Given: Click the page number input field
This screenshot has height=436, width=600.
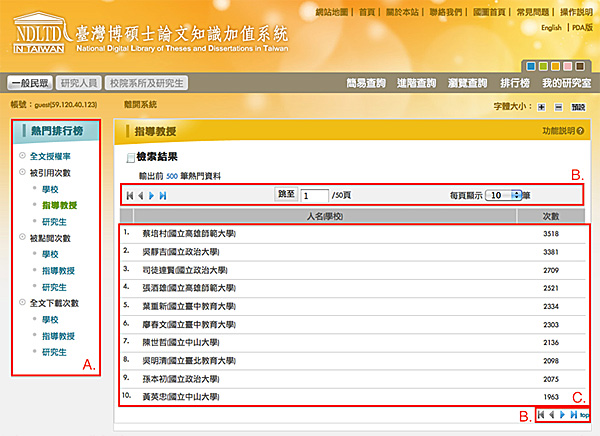Looking at the screenshot, I should [x=314, y=195].
